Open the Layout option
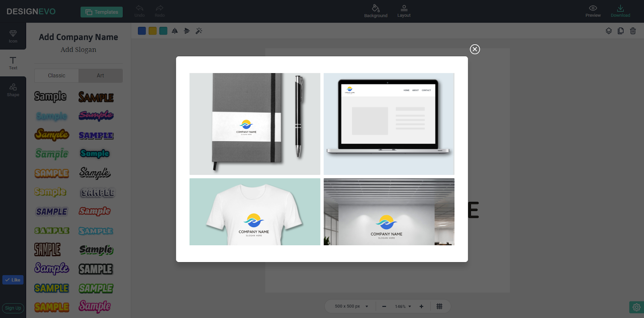The image size is (644, 318). tap(404, 11)
